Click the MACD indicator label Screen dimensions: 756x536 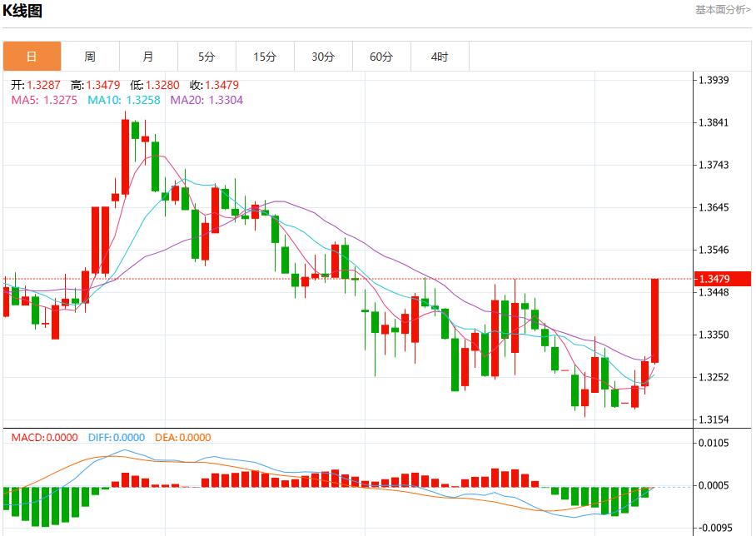tap(44, 438)
